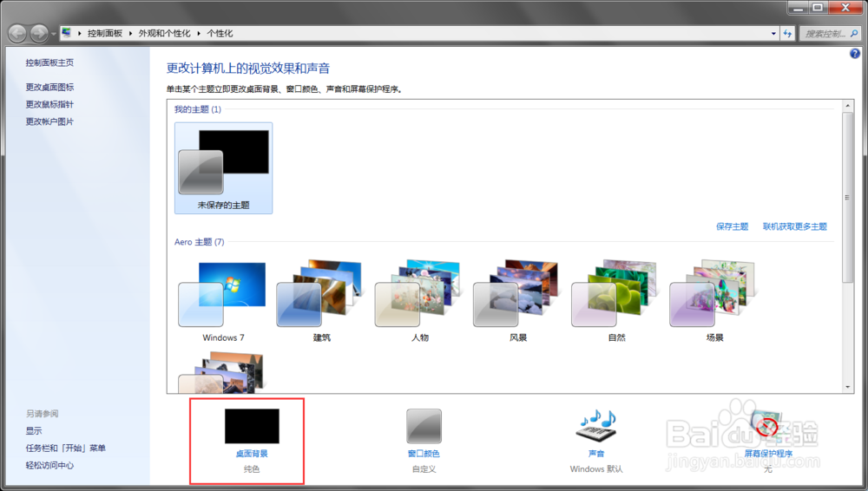The image size is (868, 491).
Task: Click the refresh button beside address bar
Action: (788, 34)
